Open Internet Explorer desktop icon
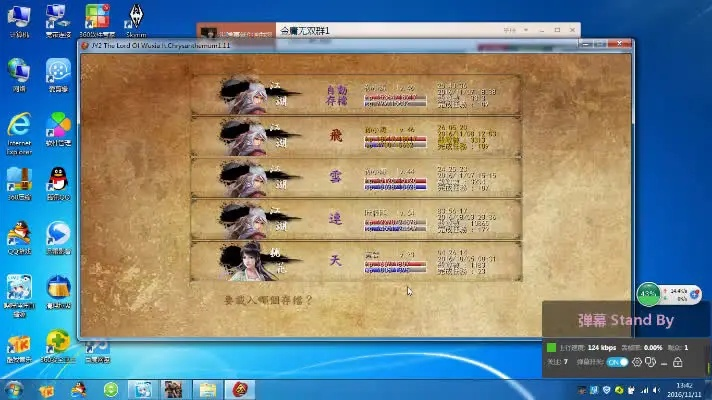The image size is (712, 400). (18, 130)
